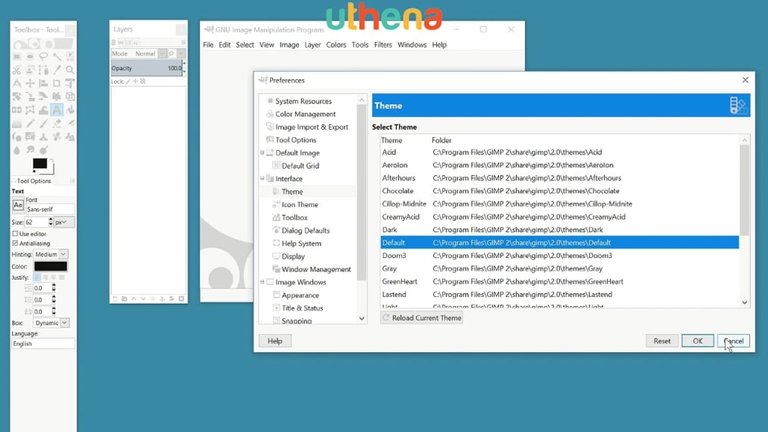Viewport: 768px width, 432px height.
Task: Click the Preferences Help button
Action: [x=275, y=341]
